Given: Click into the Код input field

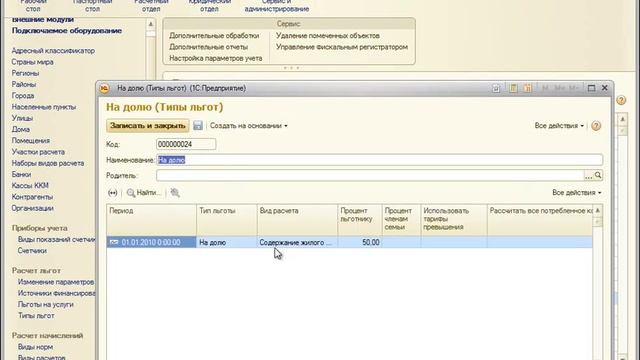Looking at the screenshot, I should [x=186, y=144].
